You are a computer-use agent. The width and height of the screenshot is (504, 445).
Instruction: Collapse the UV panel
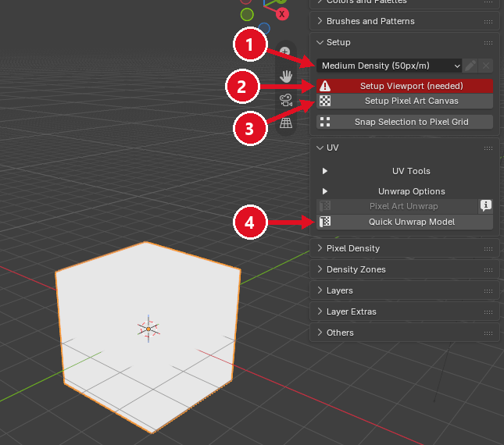pyautogui.click(x=320, y=148)
